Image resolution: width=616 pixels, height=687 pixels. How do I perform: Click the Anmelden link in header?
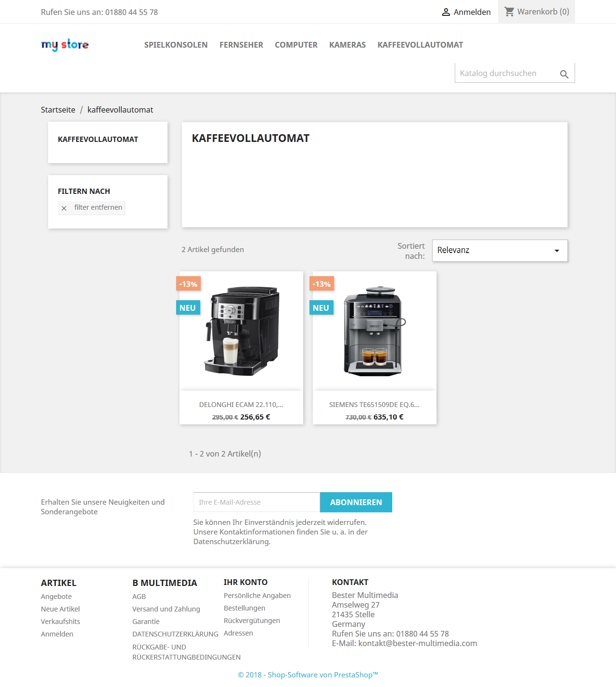click(472, 12)
